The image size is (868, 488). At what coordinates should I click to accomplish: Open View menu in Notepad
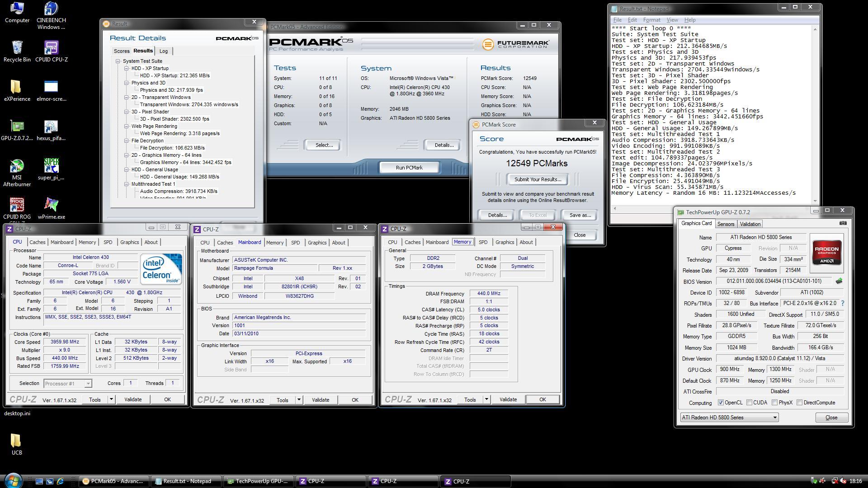pos(672,20)
